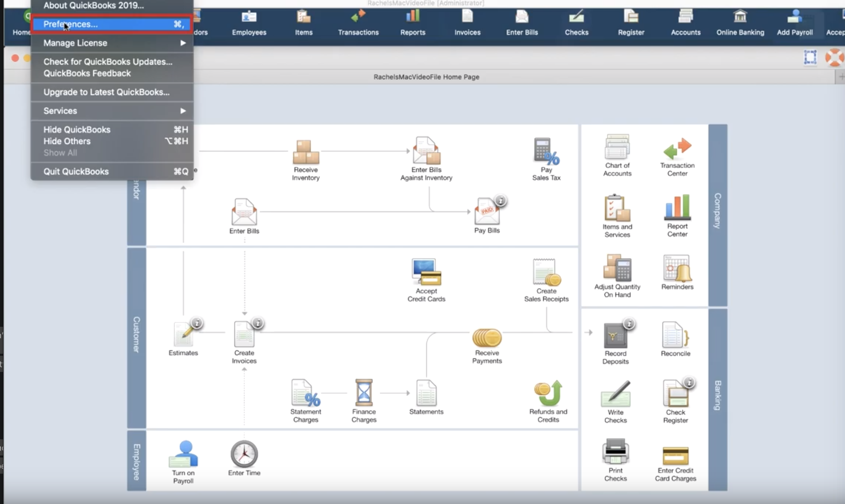Open Enter Credit Card Charges icon
845x504 pixels.
click(x=676, y=464)
